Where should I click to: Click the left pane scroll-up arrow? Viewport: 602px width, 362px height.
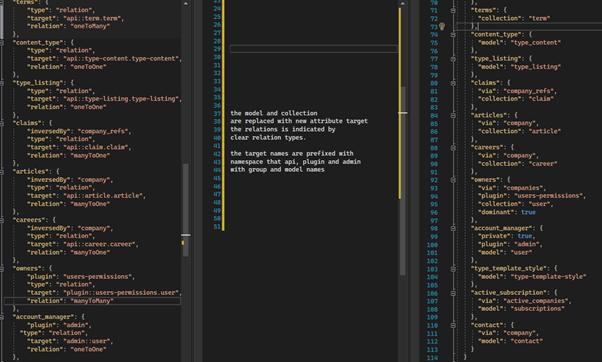point(186,3)
